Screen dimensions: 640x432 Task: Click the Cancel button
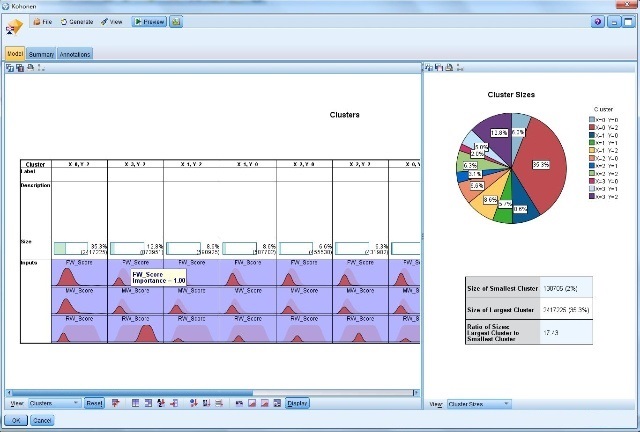43,420
